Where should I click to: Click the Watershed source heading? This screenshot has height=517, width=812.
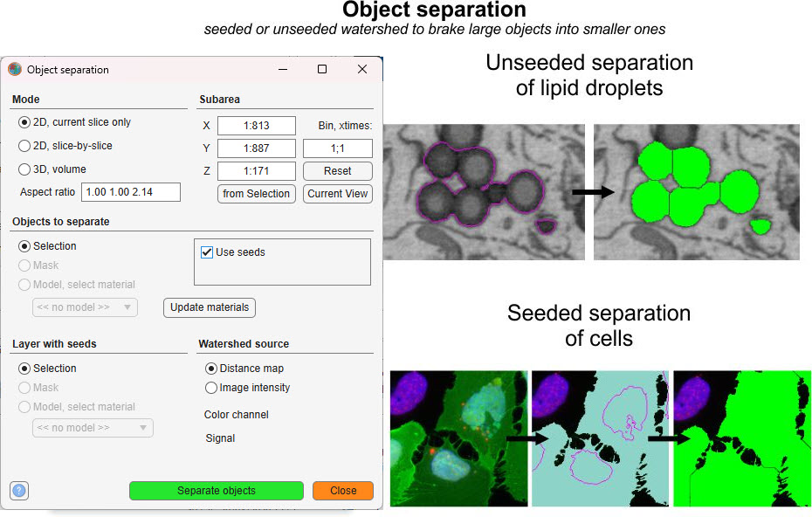coord(244,344)
